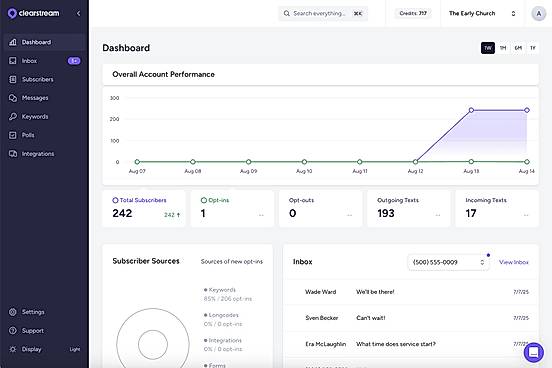Viewport: 552px width, 368px height.
Task: Toggle the Display mode Light setting
Action: [75, 349]
